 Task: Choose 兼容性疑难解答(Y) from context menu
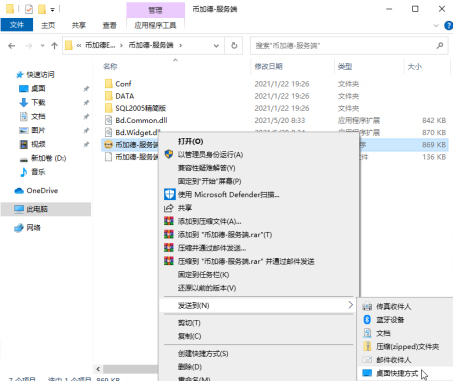pyautogui.click(x=206, y=168)
